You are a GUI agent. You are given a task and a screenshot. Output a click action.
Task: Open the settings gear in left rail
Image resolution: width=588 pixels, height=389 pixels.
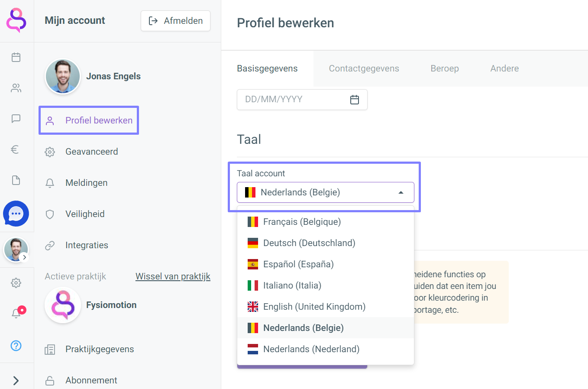click(16, 283)
